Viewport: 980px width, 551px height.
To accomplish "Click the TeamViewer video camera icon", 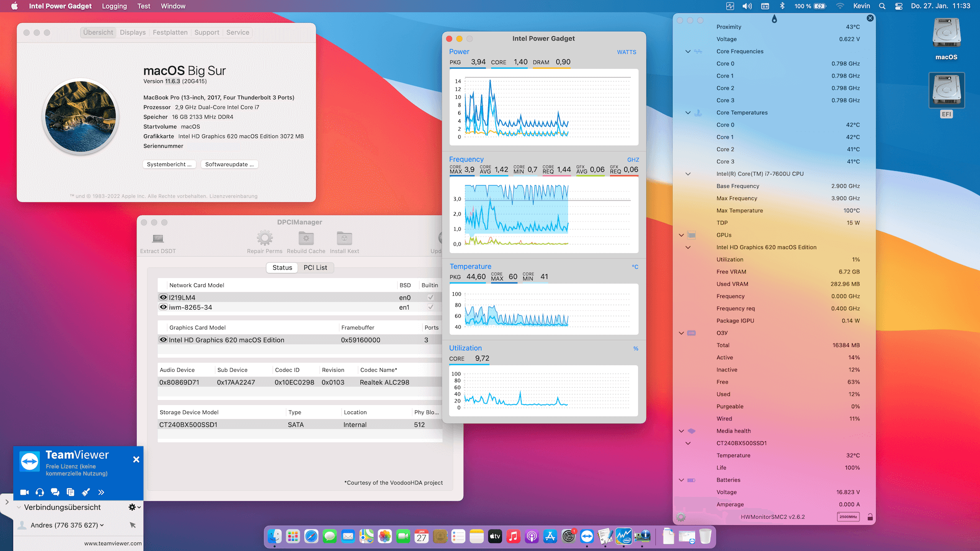I will click(x=24, y=492).
